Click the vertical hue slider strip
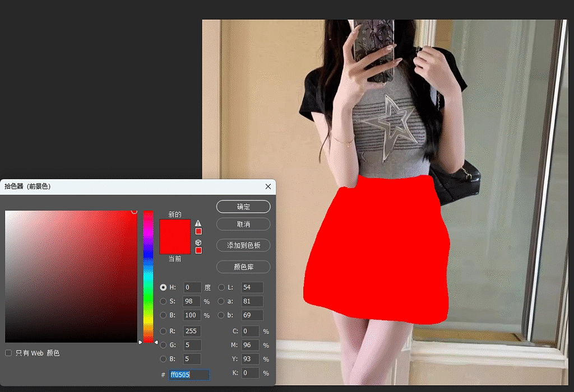Viewport: 574px width, 392px height. coord(148,277)
